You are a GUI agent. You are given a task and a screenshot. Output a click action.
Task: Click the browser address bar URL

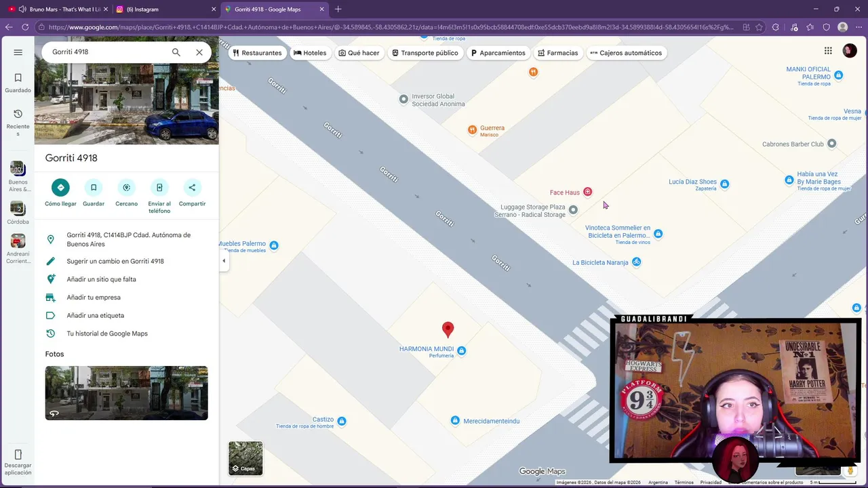(390, 27)
